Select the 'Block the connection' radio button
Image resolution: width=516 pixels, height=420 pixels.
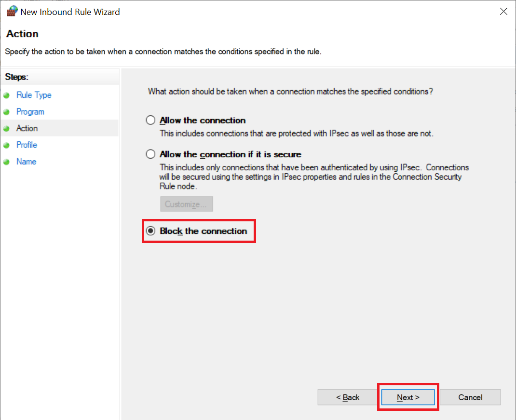[151, 231]
